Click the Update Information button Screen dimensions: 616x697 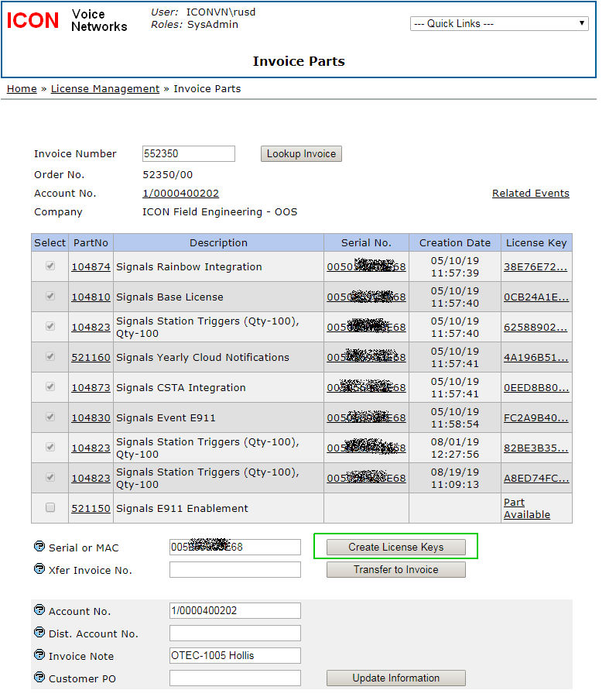point(396,678)
